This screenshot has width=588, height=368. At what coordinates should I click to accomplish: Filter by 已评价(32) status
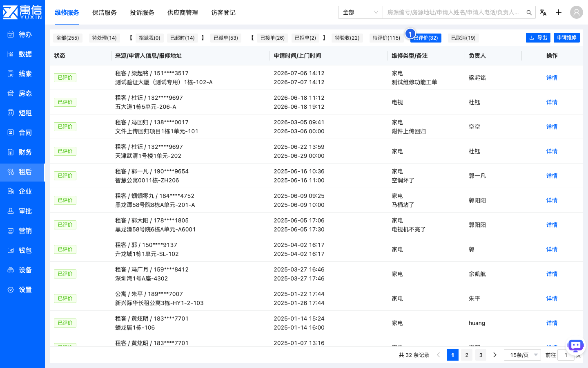pos(426,38)
